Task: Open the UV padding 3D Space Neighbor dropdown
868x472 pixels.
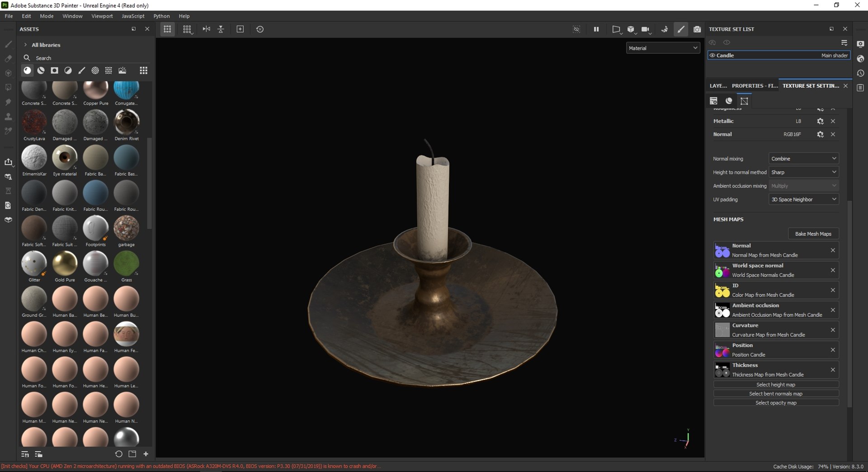Action: 804,199
